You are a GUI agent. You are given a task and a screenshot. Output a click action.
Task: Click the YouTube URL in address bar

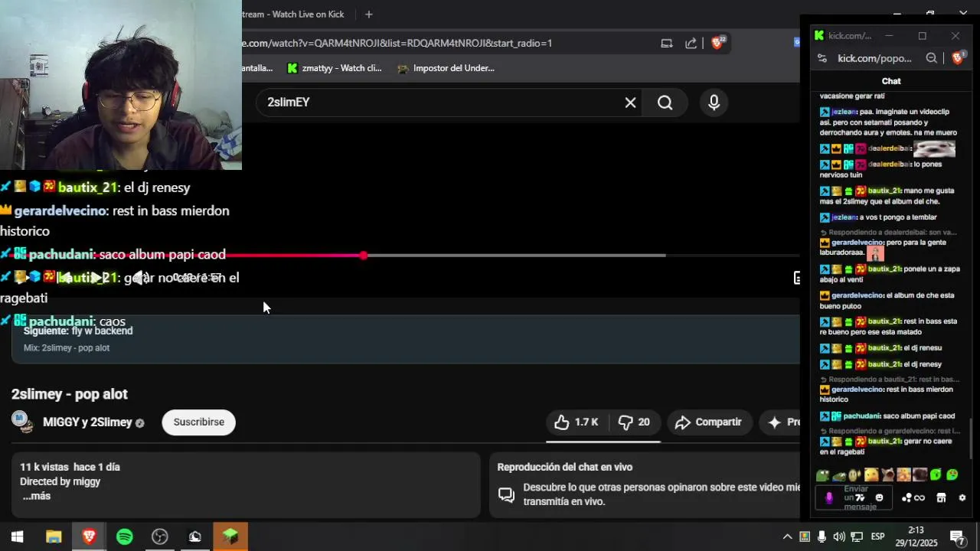[397, 44]
